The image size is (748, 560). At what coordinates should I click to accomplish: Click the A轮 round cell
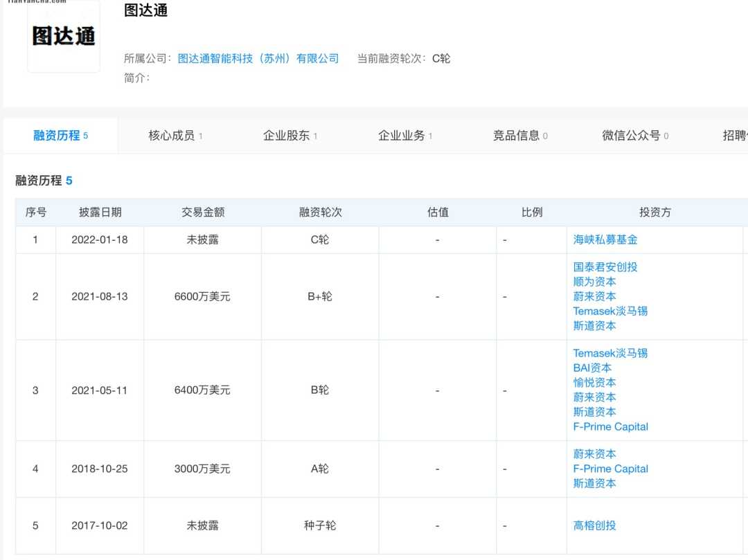click(319, 469)
